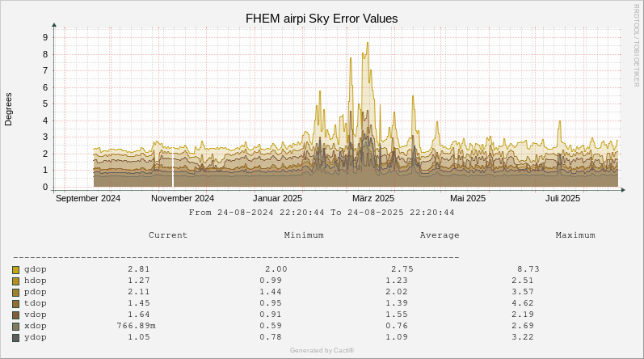
Task: Click the y-axis tick label 0
Action: click(45, 188)
